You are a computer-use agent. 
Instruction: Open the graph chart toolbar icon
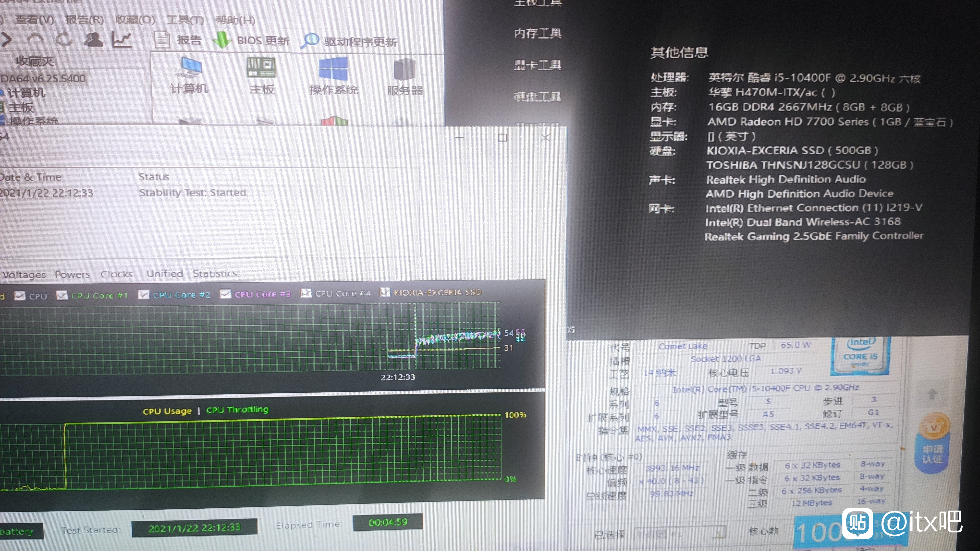(122, 39)
